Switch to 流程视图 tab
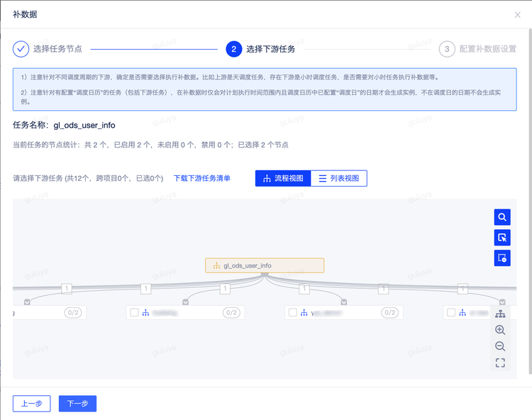Viewport: 532px width, 420px height. [282, 178]
